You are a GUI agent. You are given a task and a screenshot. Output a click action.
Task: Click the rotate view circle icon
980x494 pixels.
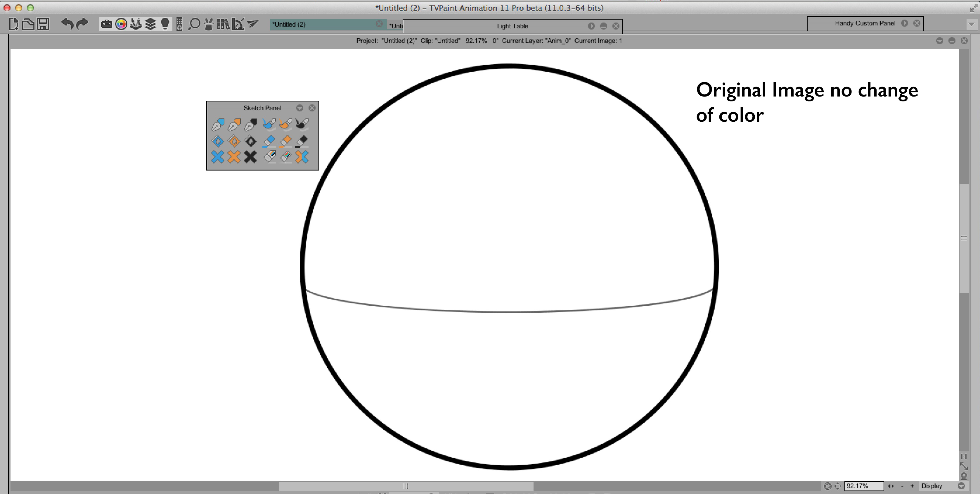coord(827,486)
